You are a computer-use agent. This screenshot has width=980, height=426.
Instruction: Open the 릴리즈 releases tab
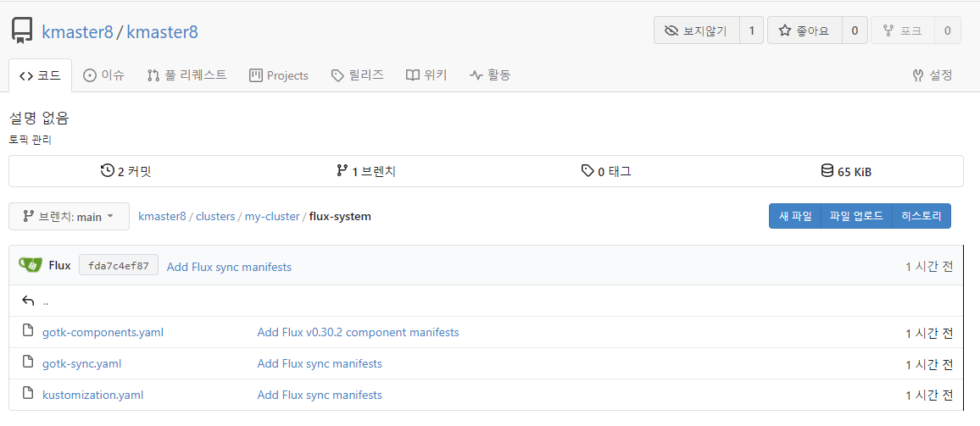(358, 75)
